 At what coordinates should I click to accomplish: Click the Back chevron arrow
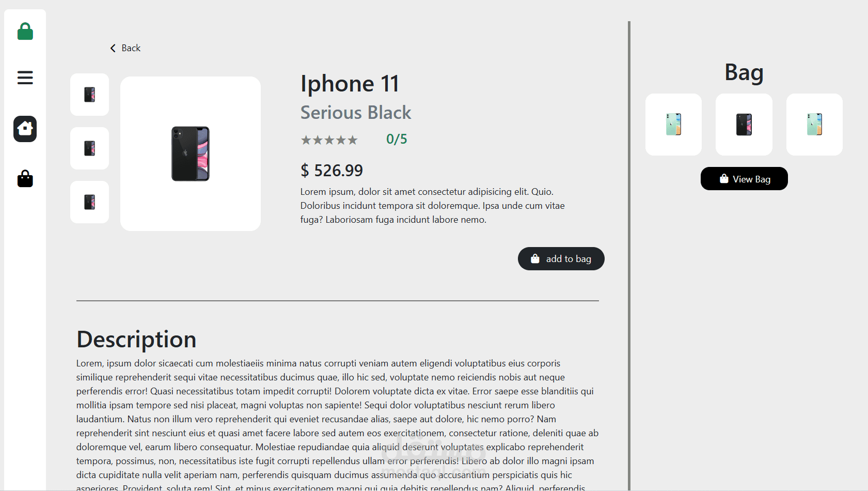pyautogui.click(x=113, y=48)
